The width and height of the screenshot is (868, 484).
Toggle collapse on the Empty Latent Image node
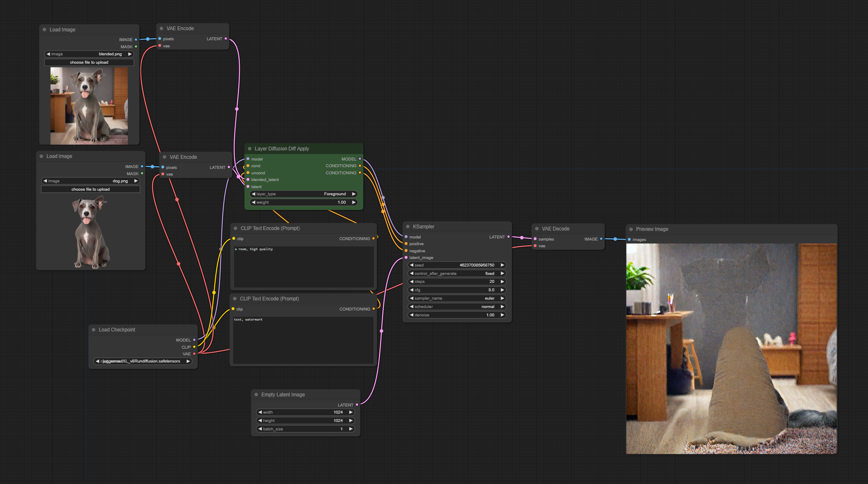pyautogui.click(x=256, y=395)
